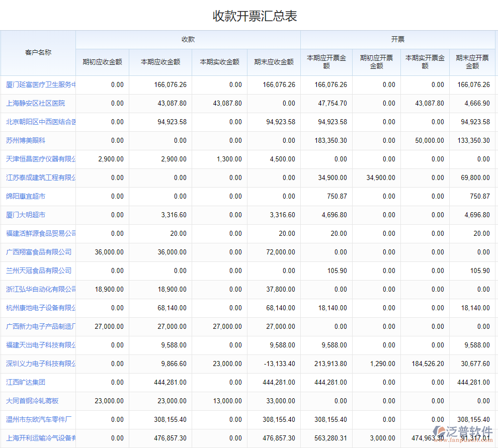Click the 收款开票汇总表 page title
The width and height of the screenshot is (498, 448).
255,16
